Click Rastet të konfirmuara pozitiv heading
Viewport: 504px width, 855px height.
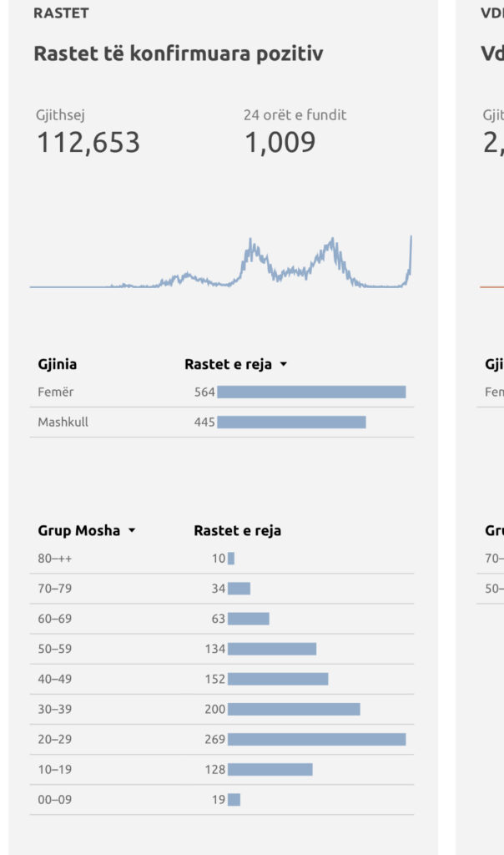click(x=179, y=53)
